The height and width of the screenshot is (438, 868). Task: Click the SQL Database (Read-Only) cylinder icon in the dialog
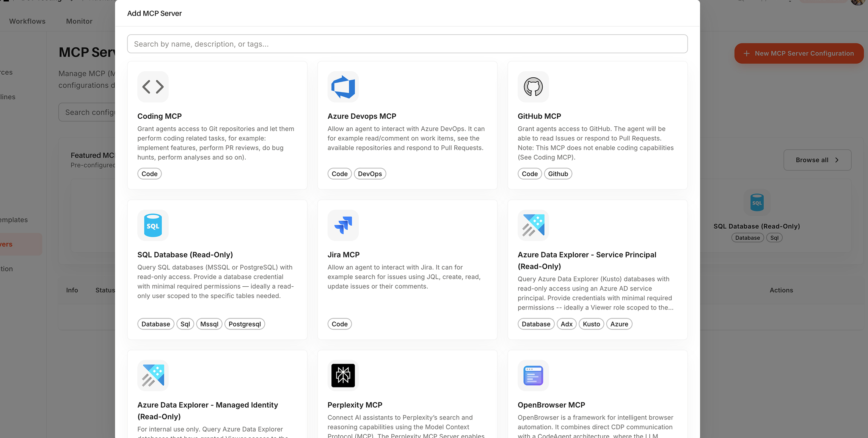(x=153, y=225)
